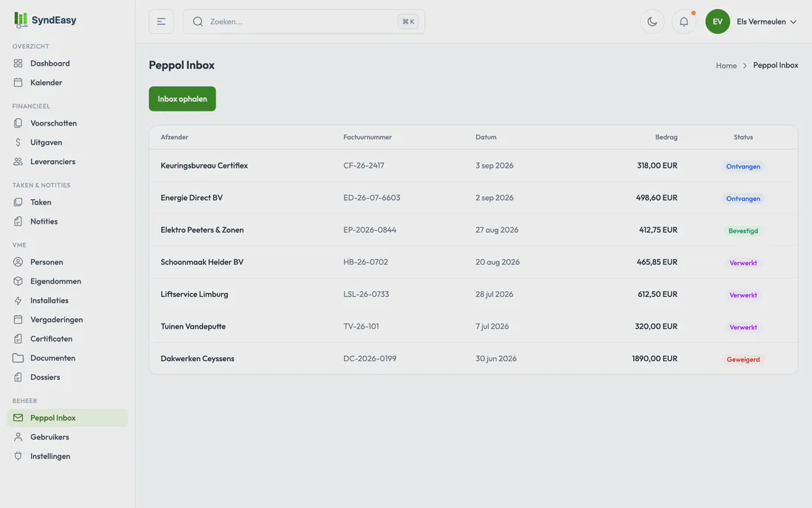Click the SyndEasy logo
The height and width of the screenshot is (508, 812).
[45, 20]
